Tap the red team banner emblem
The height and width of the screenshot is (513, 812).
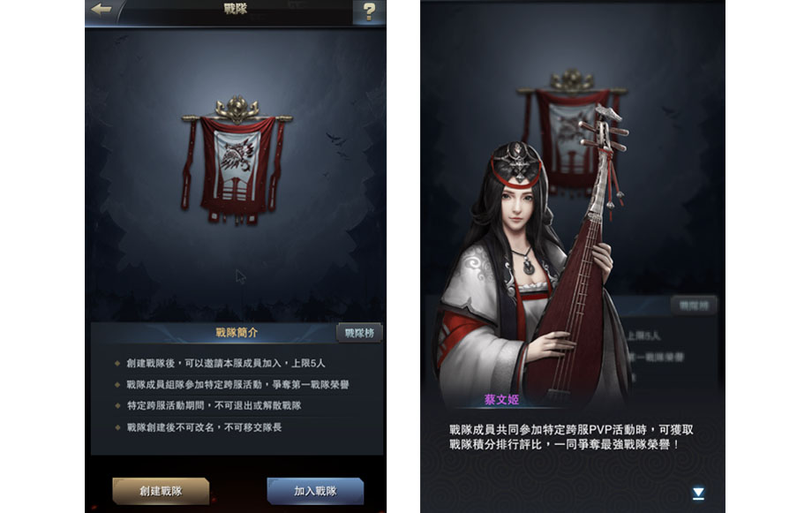(237, 160)
